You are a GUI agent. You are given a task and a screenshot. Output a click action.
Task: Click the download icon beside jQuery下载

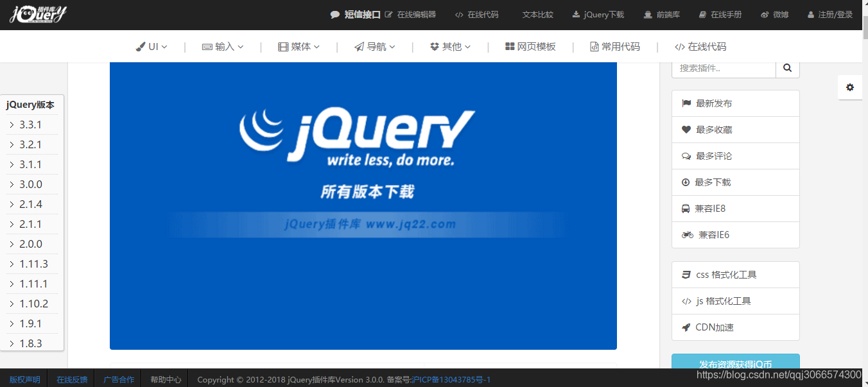click(576, 14)
